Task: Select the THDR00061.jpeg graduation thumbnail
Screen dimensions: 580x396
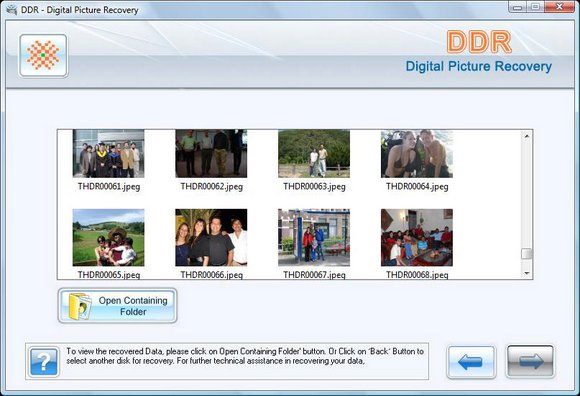Action: [x=108, y=153]
